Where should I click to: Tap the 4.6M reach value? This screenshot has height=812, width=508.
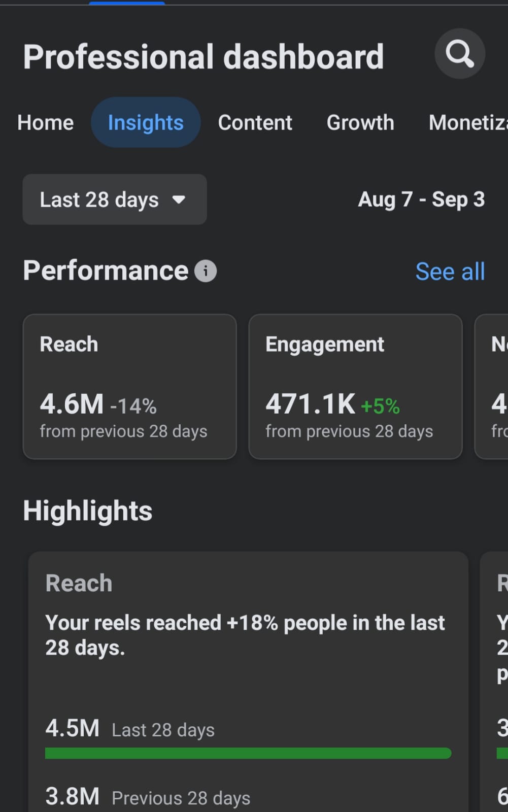[72, 404]
